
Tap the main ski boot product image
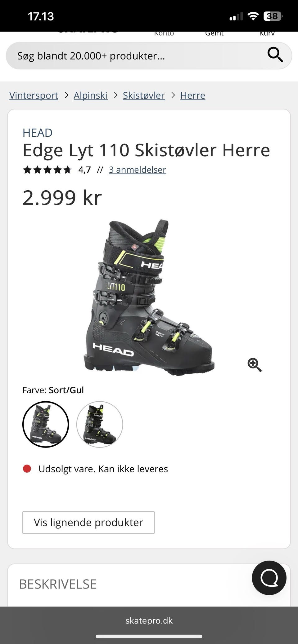pyautogui.click(x=149, y=298)
